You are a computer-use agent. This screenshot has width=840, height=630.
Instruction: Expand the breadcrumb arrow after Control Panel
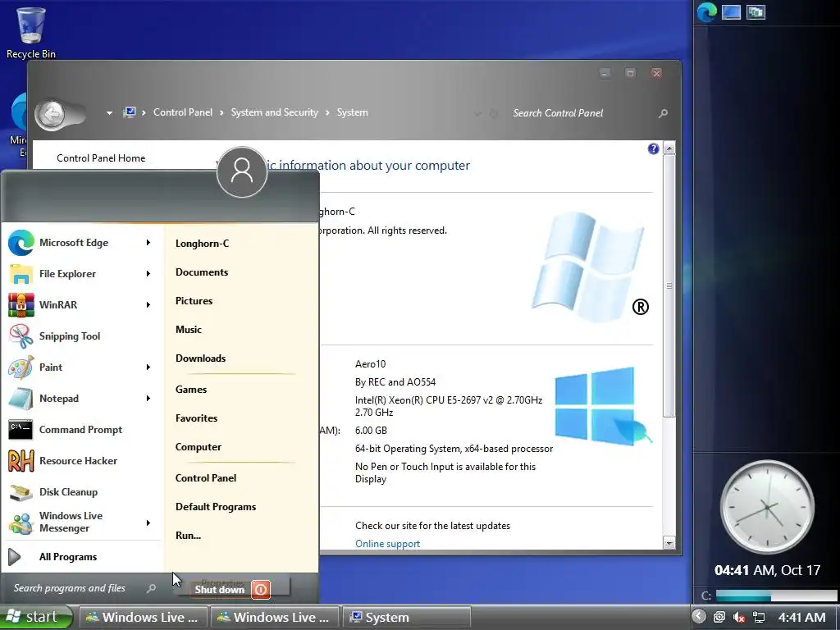tap(221, 112)
